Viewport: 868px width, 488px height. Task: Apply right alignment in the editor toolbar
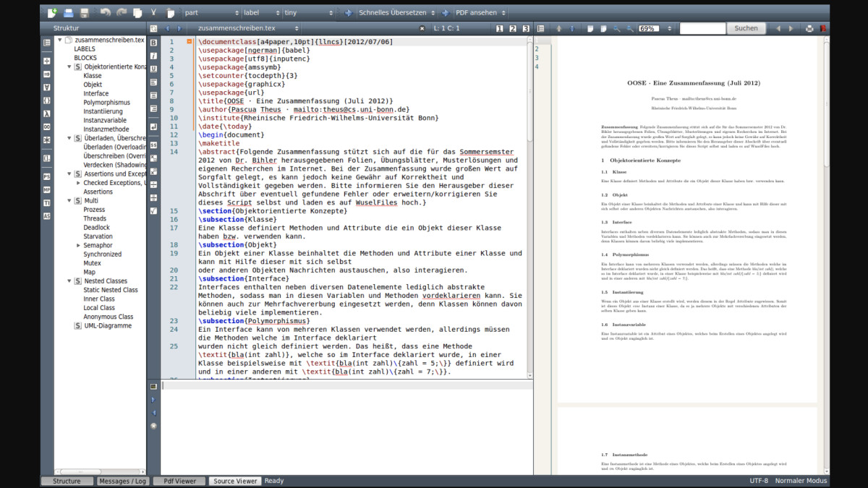point(153,108)
